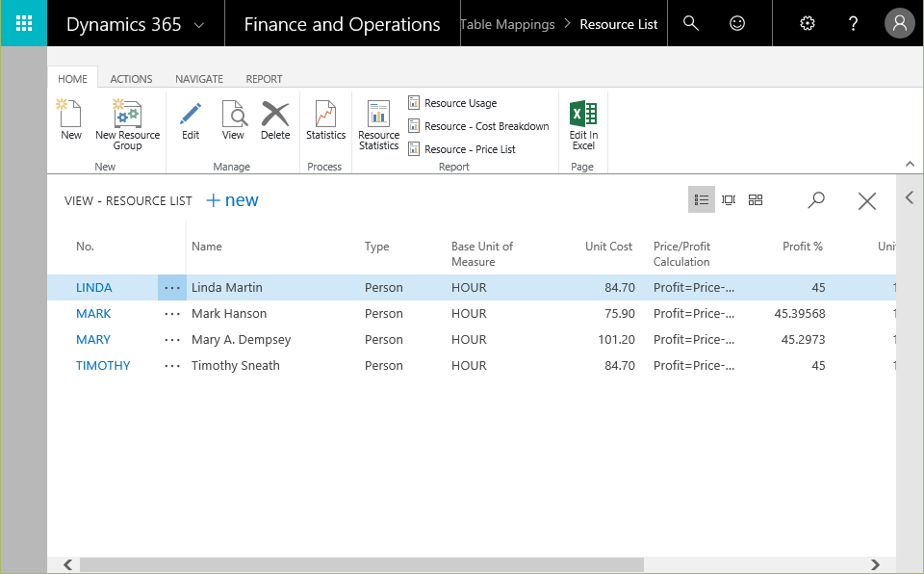924x574 pixels.
Task: Switch to tall tiles view layout
Action: (729, 199)
